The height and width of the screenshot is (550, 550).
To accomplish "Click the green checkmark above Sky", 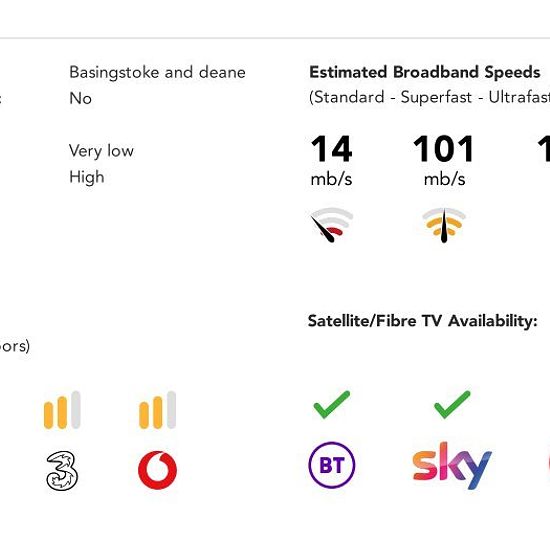I will [x=452, y=404].
